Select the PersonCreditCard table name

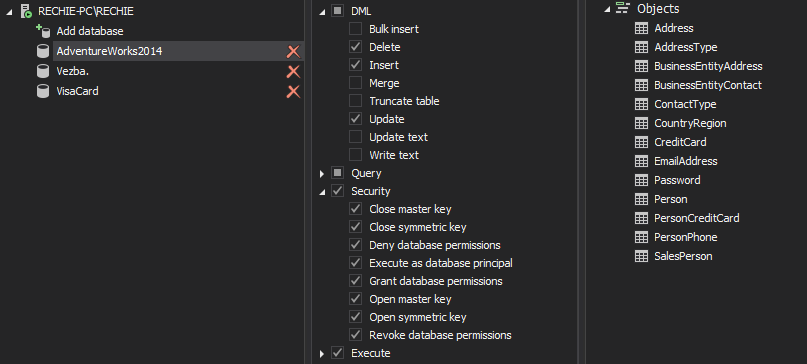(696, 218)
